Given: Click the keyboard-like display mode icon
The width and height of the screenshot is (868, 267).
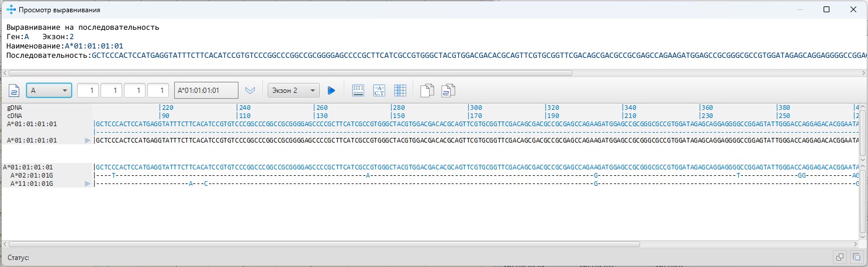Looking at the screenshot, I should point(358,91).
